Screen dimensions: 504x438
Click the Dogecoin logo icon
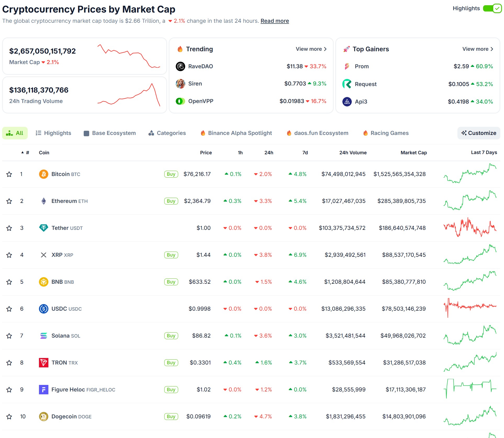(43, 417)
